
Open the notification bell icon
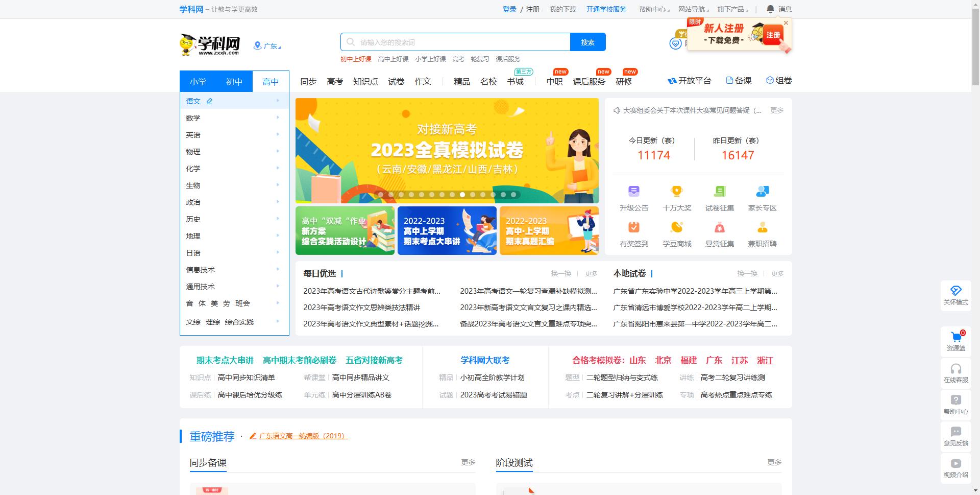770,9
